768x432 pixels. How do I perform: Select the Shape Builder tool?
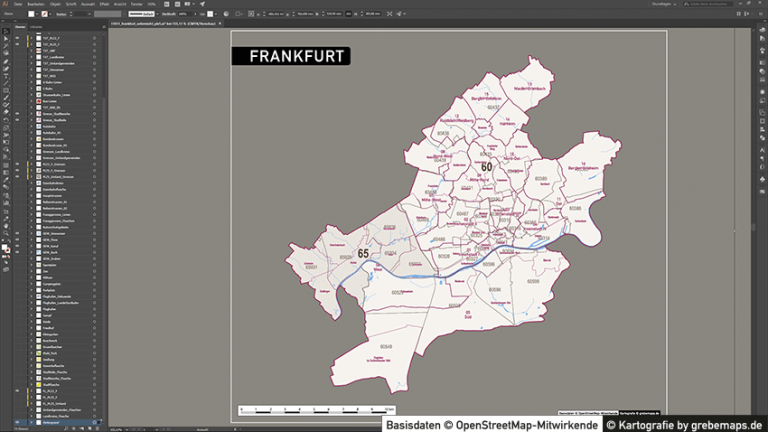click(x=6, y=150)
